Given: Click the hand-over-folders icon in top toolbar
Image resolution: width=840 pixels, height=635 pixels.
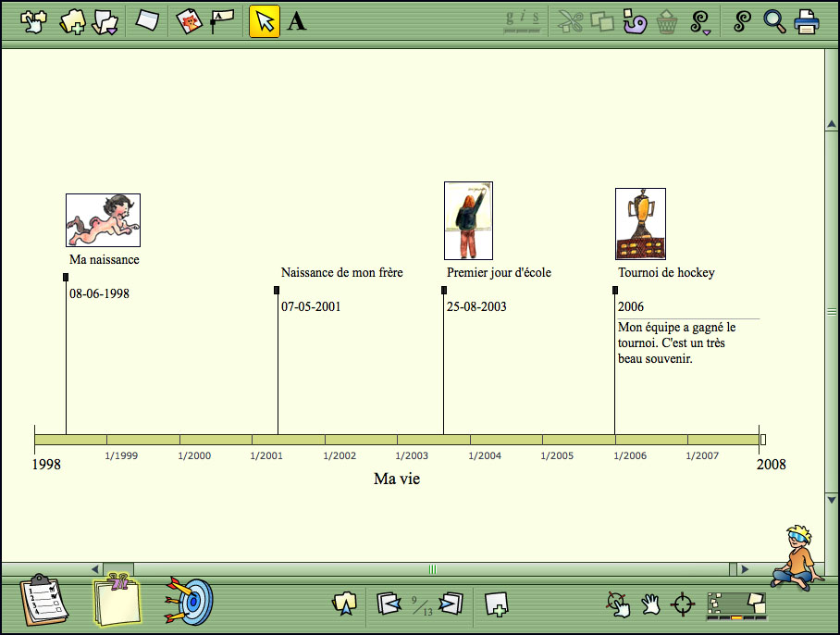Looking at the screenshot, I should click(33, 22).
